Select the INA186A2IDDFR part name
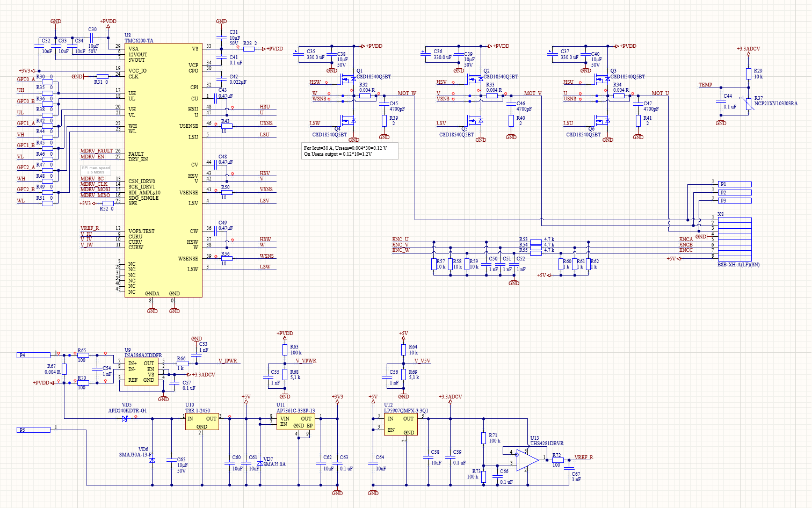The width and height of the screenshot is (812, 508). pos(143,355)
